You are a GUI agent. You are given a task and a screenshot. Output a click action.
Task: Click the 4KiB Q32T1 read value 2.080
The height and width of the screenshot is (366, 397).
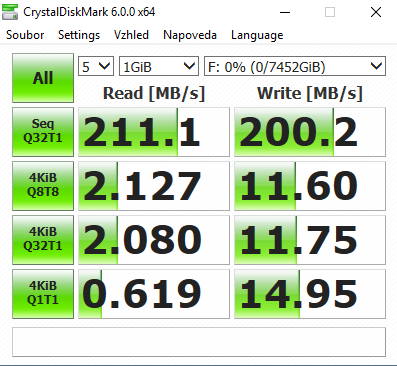pos(154,240)
